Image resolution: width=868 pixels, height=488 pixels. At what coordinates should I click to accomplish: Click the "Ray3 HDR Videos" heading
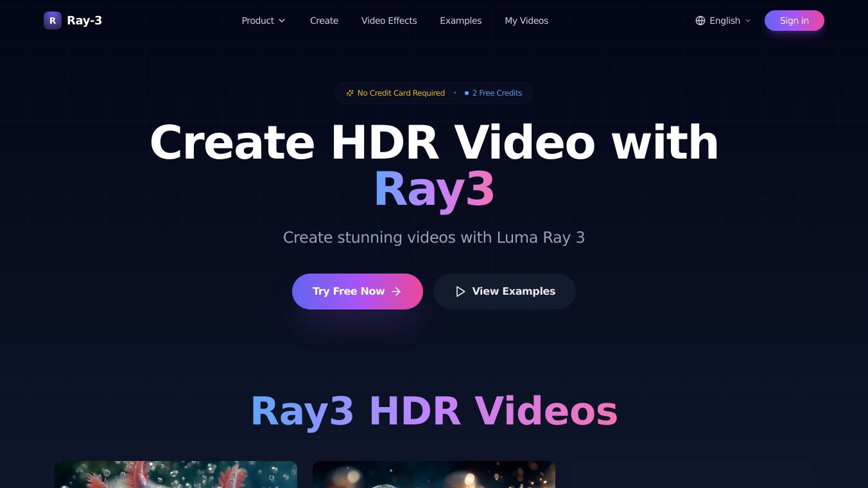[434, 411]
